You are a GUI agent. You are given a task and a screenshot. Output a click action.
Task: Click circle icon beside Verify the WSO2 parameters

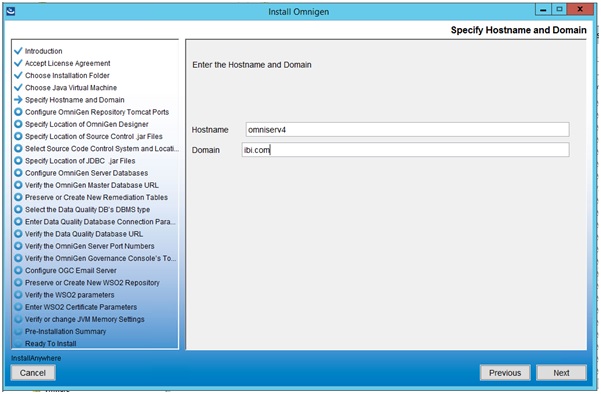18,295
